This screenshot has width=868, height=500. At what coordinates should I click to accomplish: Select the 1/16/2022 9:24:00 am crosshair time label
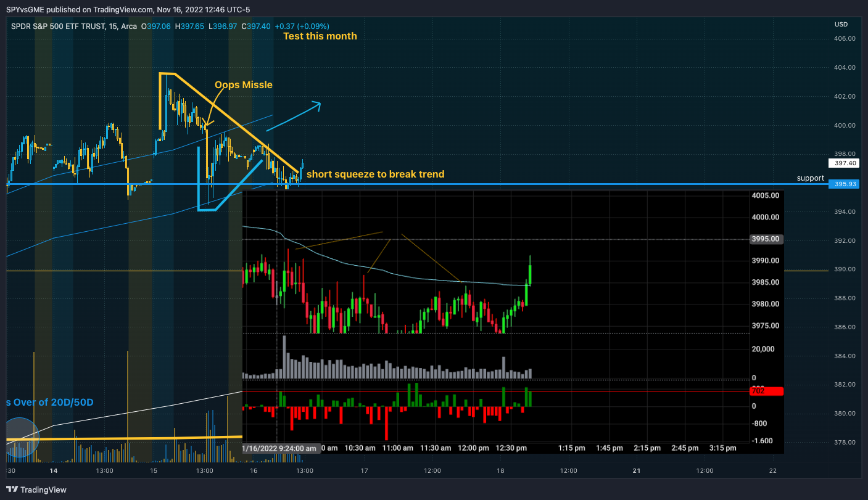pos(281,448)
